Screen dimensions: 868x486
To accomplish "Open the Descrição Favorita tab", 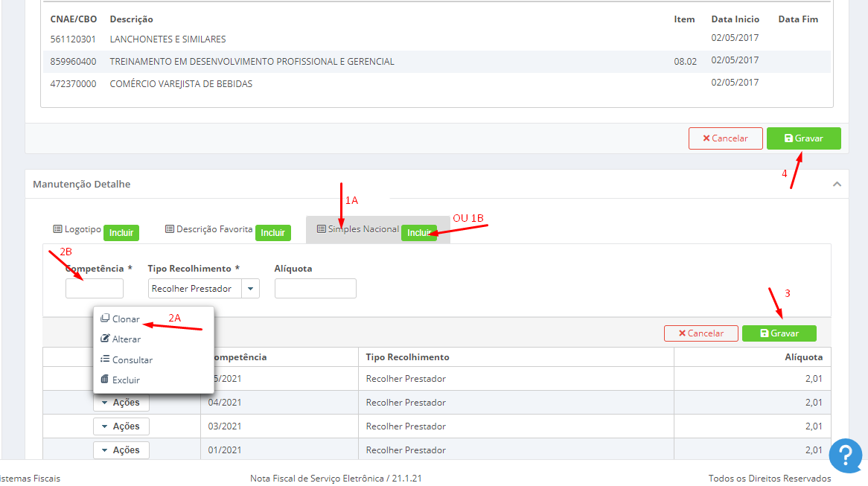I will (208, 229).
